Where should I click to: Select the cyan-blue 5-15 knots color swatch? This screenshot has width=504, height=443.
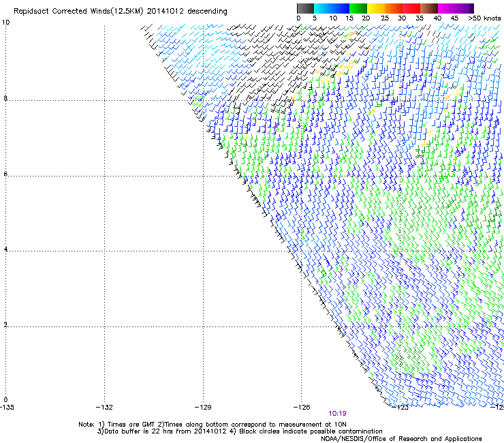(x=332, y=8)
